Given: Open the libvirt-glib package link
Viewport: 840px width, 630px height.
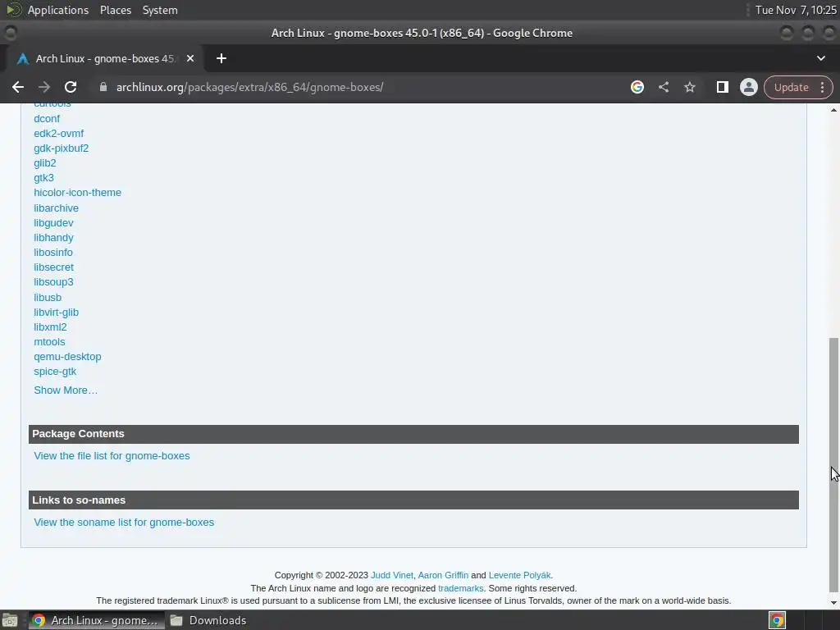Looking at the screenshot, I should [56, 313].
